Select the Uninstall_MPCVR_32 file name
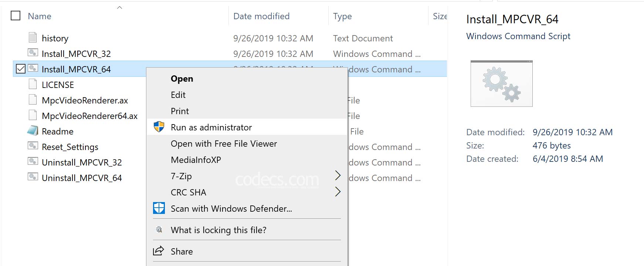 82,163
